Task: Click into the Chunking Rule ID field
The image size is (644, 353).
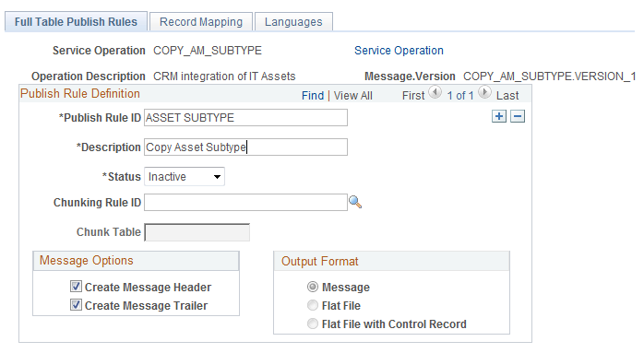Action: tap(245, 203)
